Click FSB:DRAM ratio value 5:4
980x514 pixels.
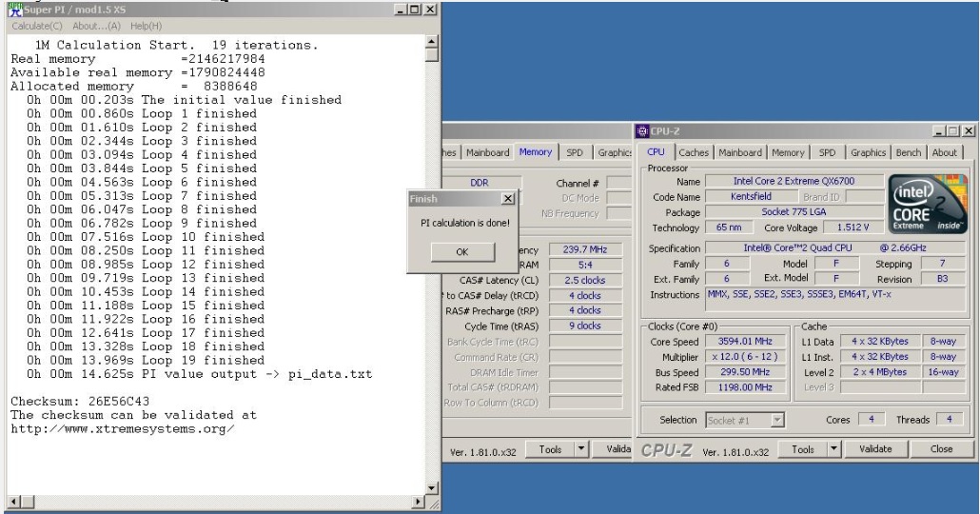click(x=585, y=265)
